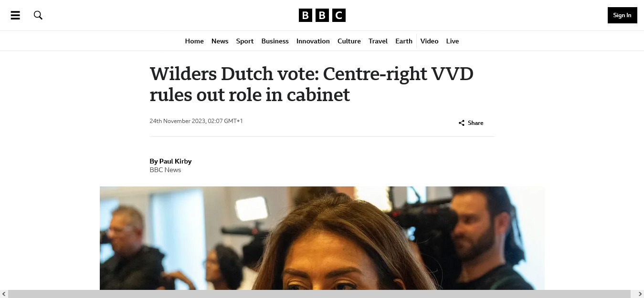Screen dimensions: 644x298
Task: Click the search magnifier icon
Action: (38, 15)
